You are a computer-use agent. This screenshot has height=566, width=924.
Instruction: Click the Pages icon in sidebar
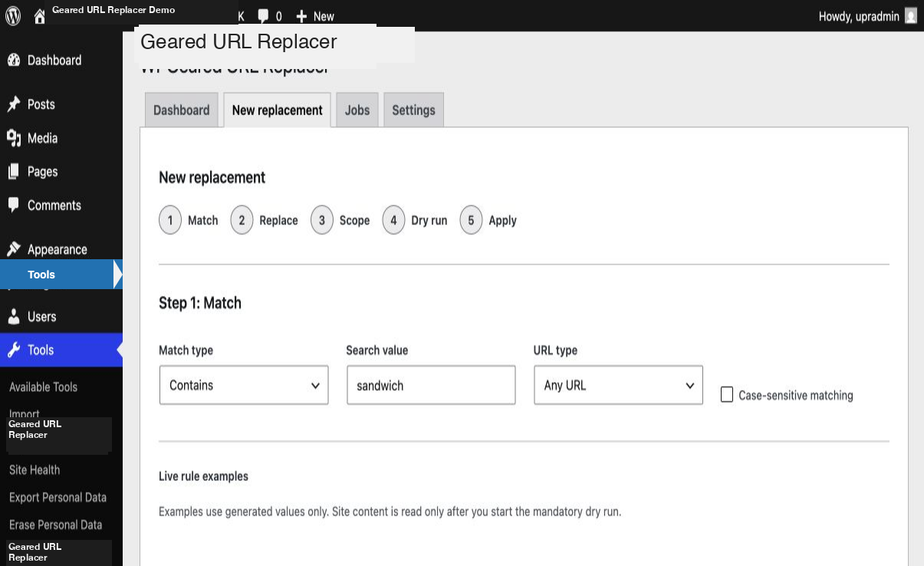tap(13, 172)
